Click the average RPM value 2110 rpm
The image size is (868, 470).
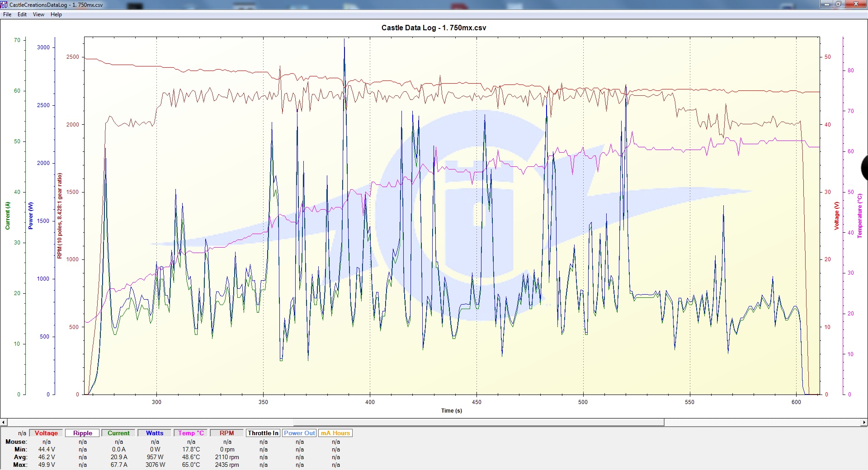(227, 457)
